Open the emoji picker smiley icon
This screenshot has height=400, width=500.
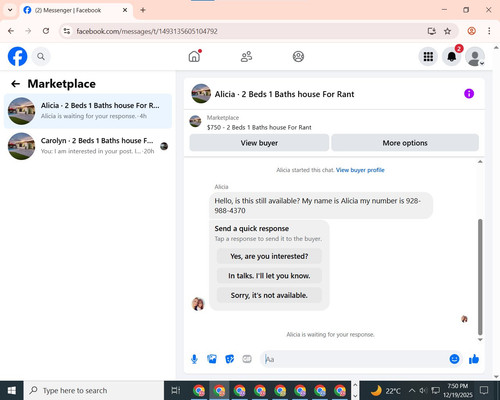[454, 359]
